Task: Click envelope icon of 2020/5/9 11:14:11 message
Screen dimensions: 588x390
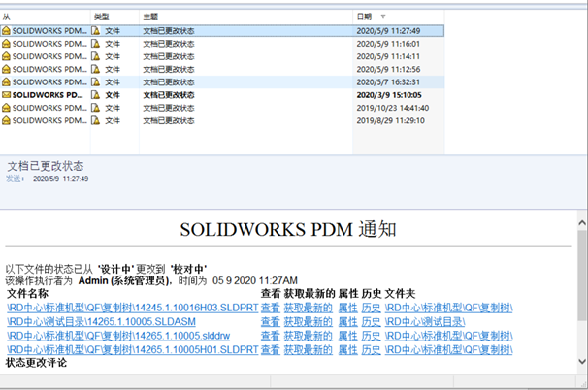Action: 7,56
